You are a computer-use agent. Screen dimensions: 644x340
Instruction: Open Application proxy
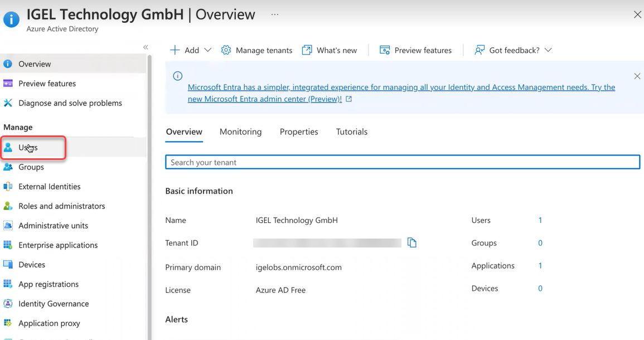click(x=50, y=323)
